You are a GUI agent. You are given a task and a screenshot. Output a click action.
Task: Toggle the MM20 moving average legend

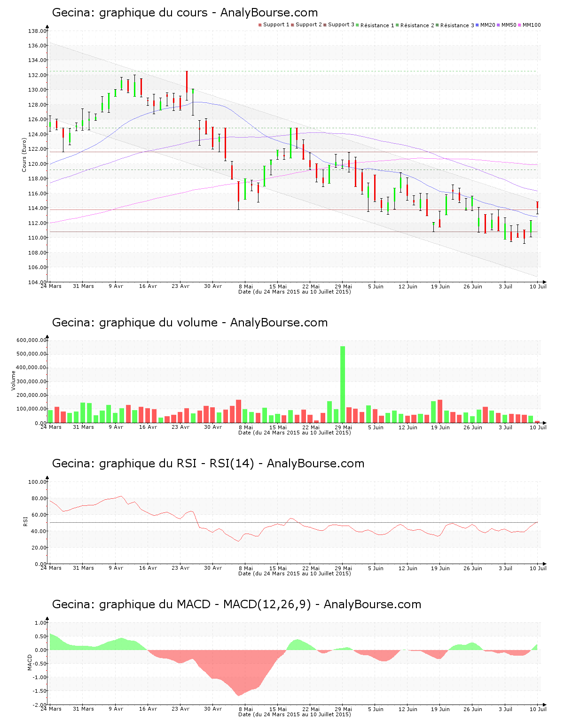487,25
